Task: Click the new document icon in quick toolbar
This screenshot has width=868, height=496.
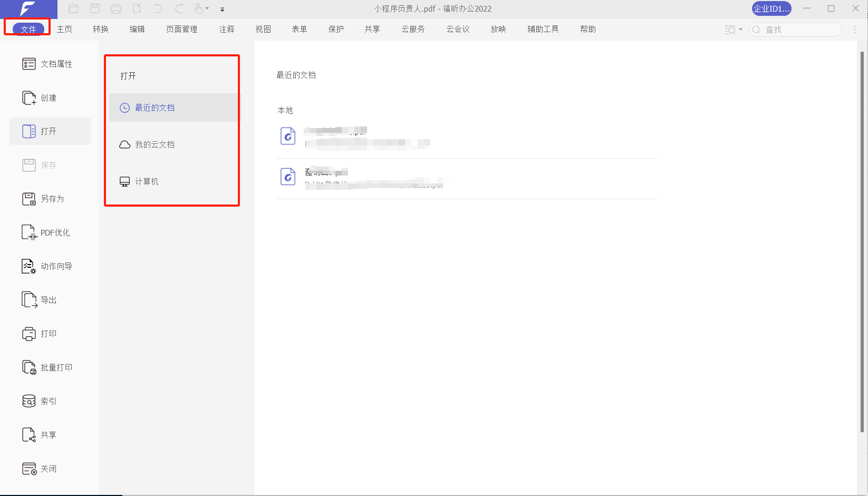Action: coord(137,8)
